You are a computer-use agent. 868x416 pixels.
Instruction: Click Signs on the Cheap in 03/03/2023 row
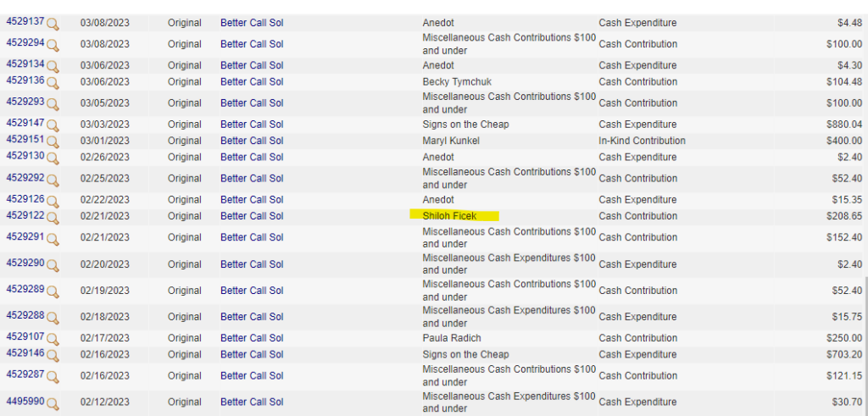point(465,125)
